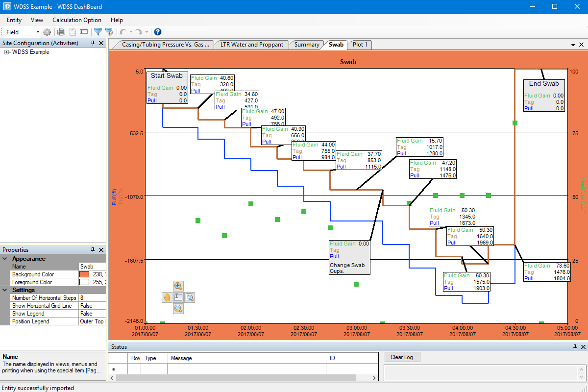Open the orange report document icon in the toolbar
This screenshot has width=588, height=392.
73,32
